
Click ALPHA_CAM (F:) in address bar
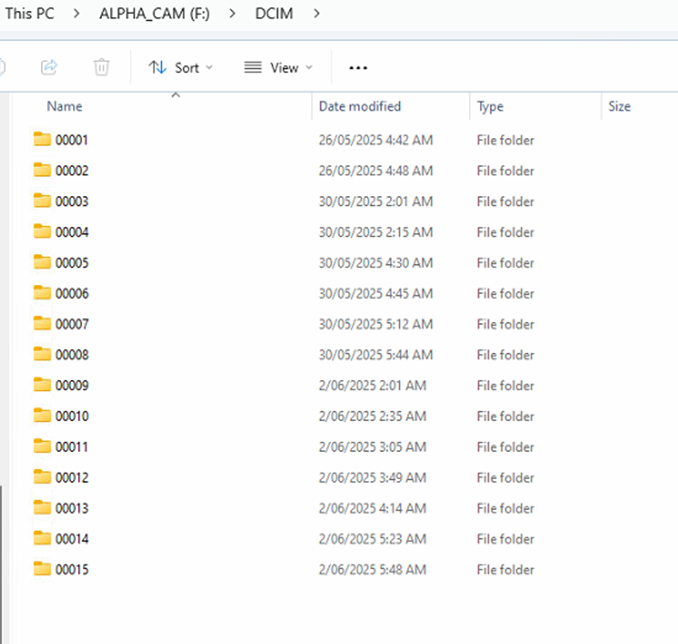tap(155, 13)
